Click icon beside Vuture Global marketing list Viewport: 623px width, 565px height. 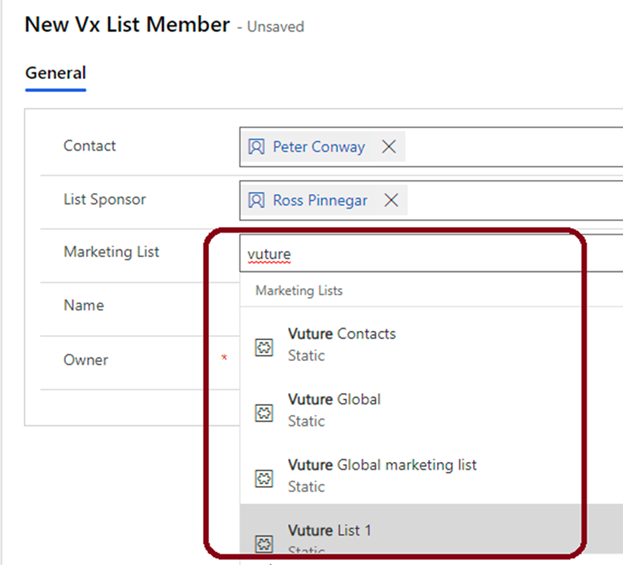point(264,479)
